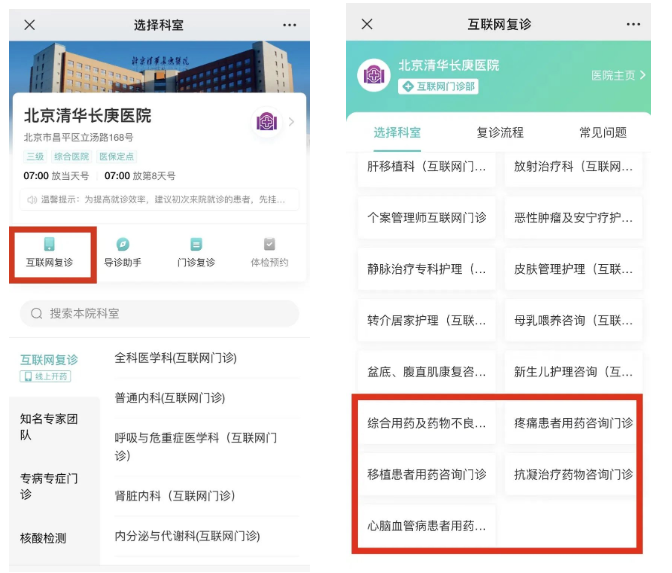Close the 选择科室 page

[30, 25]
